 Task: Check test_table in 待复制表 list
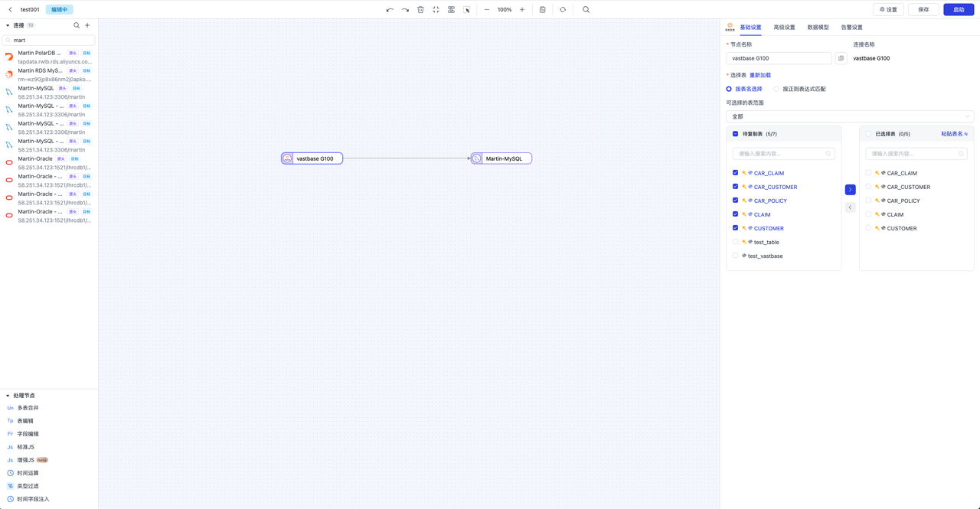[736, 242]
